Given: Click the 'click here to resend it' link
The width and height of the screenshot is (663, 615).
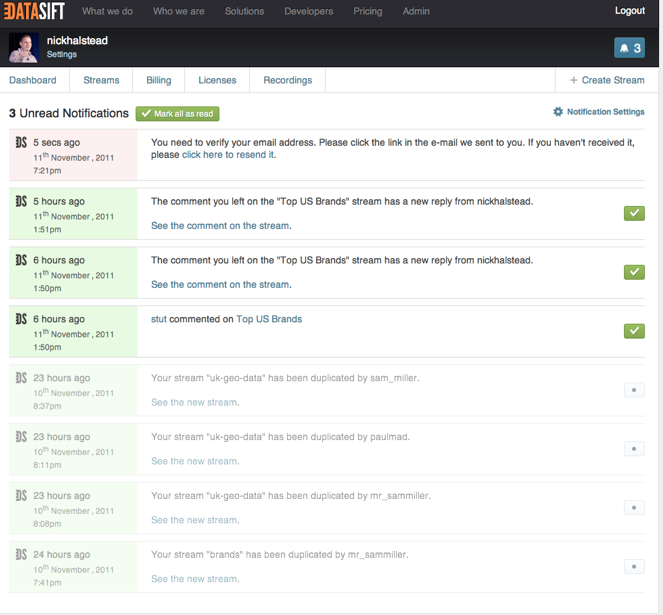Looking at the screenshot, I should coord(228,155).
